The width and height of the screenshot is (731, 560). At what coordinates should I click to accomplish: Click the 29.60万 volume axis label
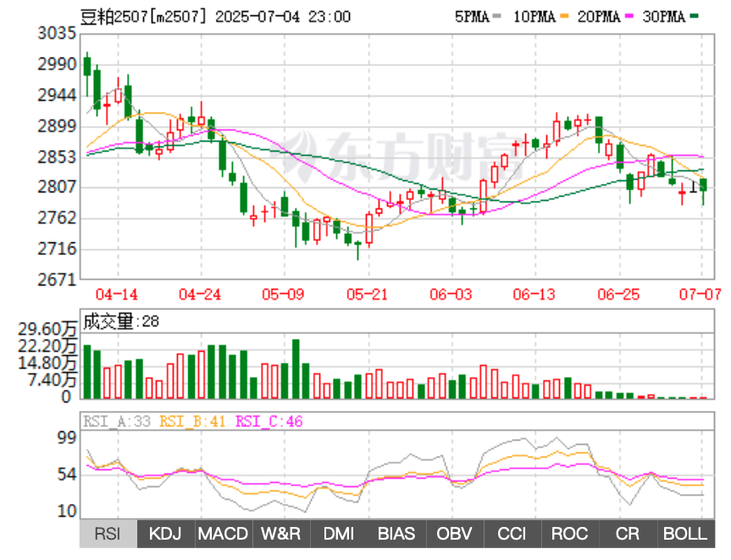pyautogui.click(x=47, y=330)
